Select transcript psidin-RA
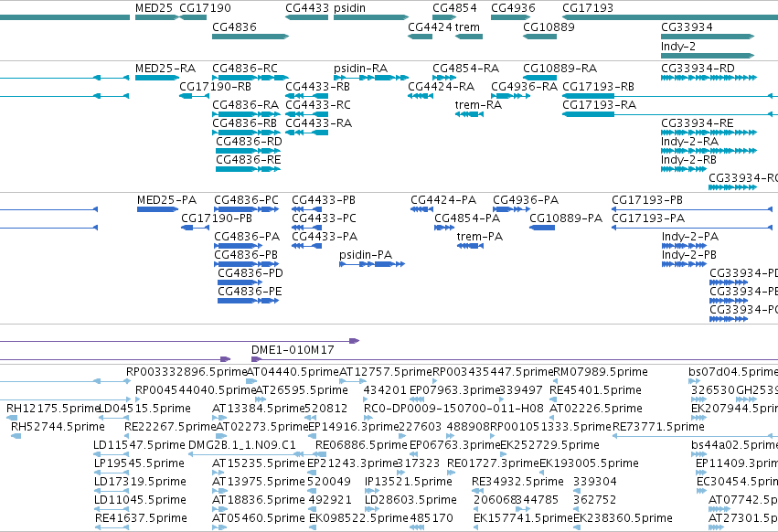The height and width of the screenshot is (532, 778). [x=371, y=78]
